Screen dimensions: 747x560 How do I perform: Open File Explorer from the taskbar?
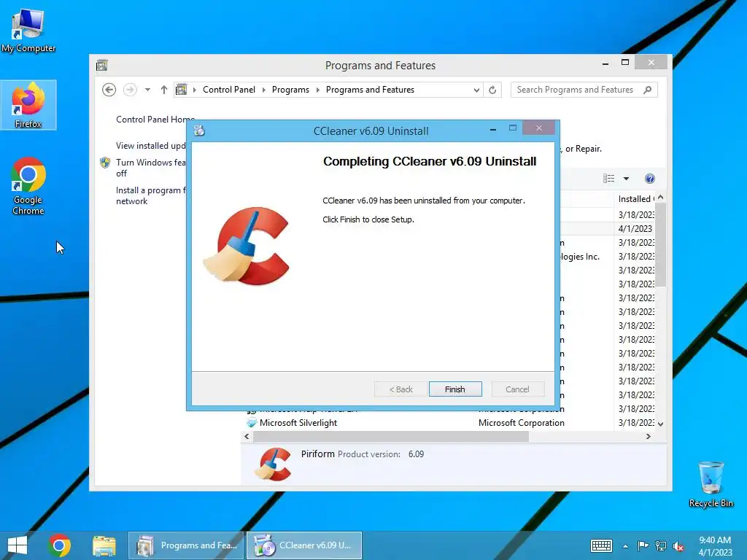[x=104, y=545]
